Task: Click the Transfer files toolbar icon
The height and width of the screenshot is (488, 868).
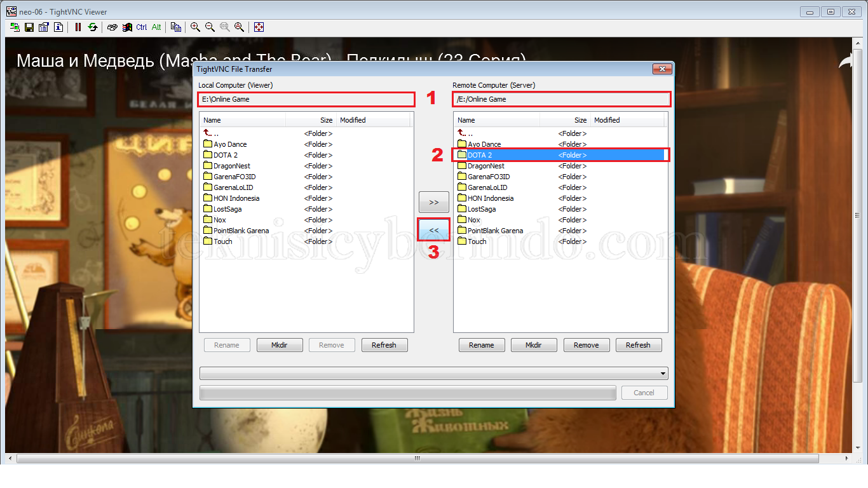Action: coord(176,27)
